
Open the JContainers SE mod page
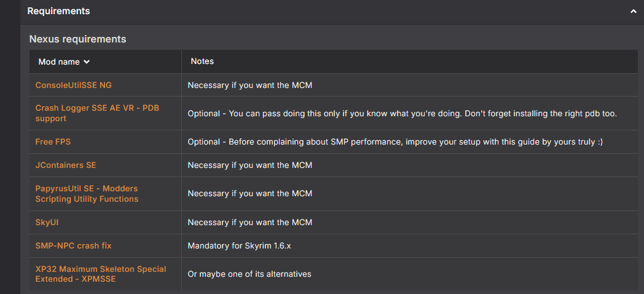tap(66, 165)
